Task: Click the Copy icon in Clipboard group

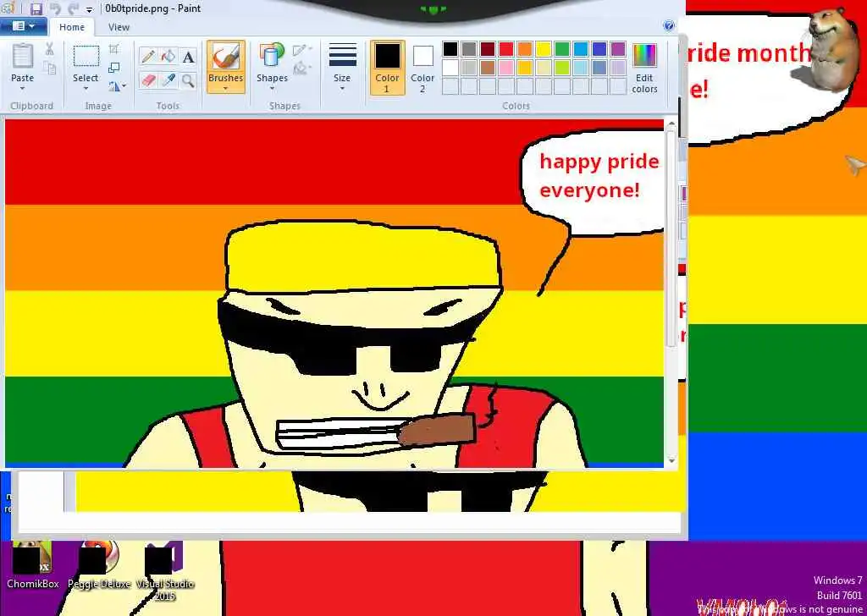Action: [x=50, y=68]
